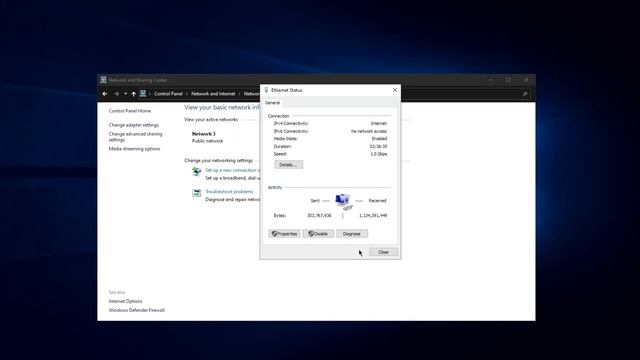Open the Details button in Ethernet Status
640x360 pixels.
[288, 165]
